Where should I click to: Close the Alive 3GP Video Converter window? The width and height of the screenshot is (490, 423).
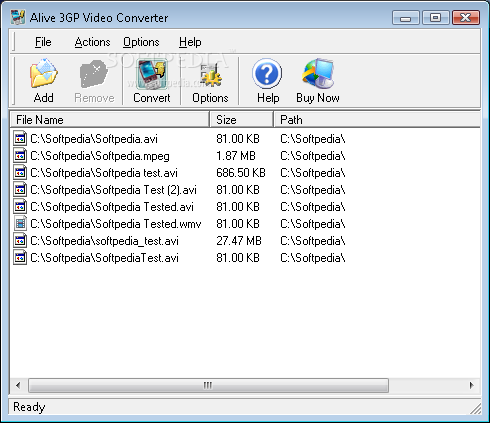pyautogui.click(x=466, y=18)
